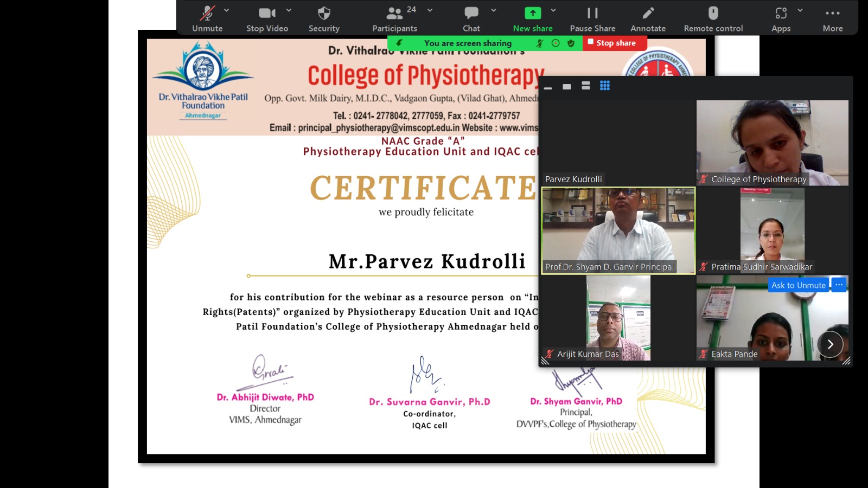Minimize the video panel with the dash icon
Image resolution: width=868 pixels, height=488 pixels.
pyautogui.click(x=548, y=87)
